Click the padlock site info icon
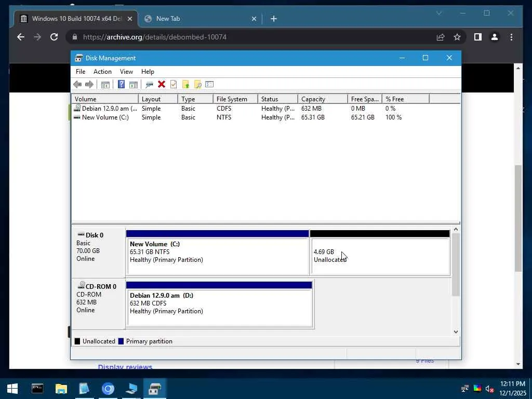 [75, 37]
